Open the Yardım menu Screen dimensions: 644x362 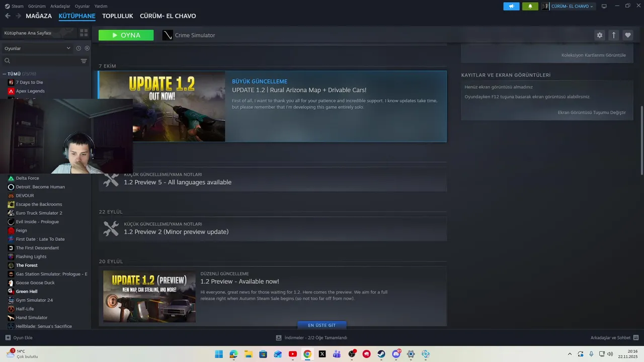tap(101, 6)
